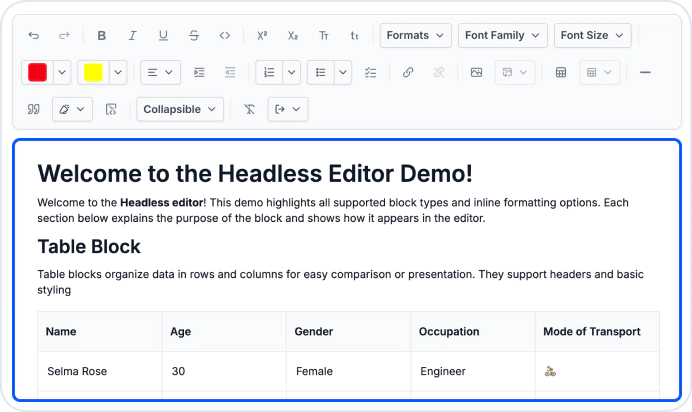Click the decrease indent icon

coord(230,72)
